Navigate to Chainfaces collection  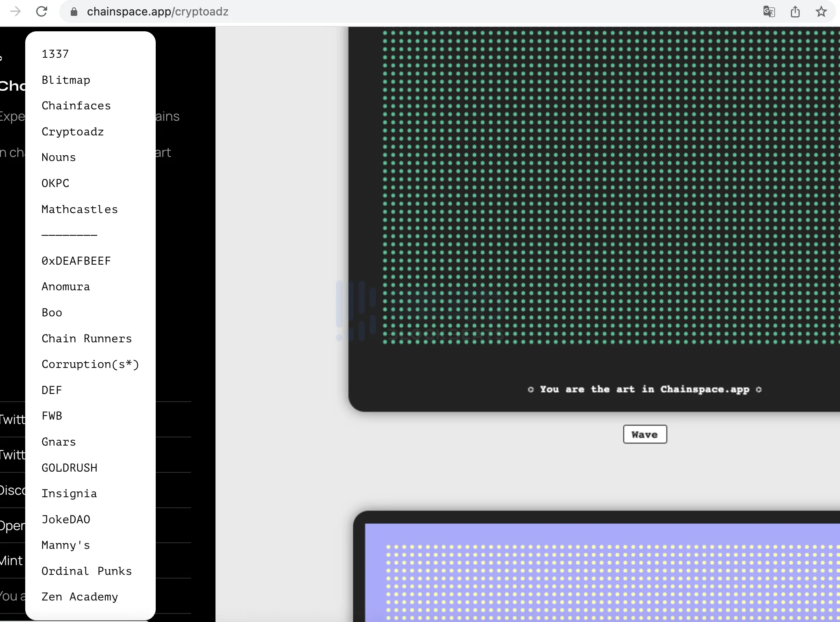(76, 106)
